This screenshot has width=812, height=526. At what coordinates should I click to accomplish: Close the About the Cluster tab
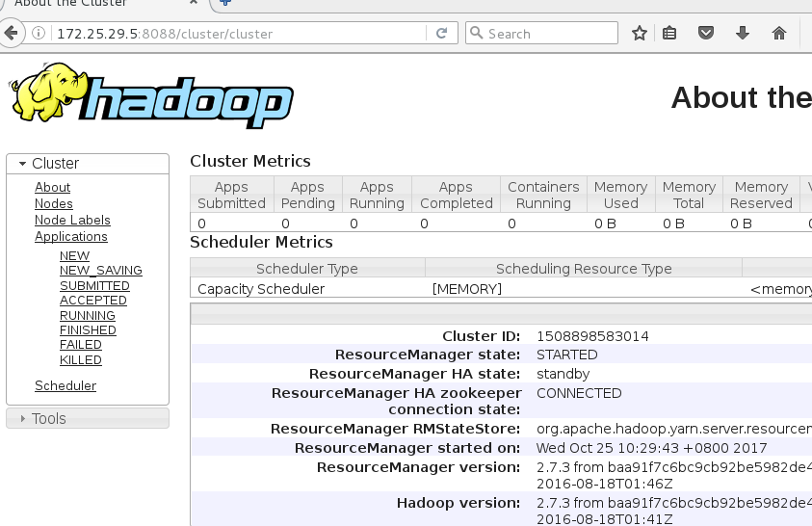click(194, 2)
